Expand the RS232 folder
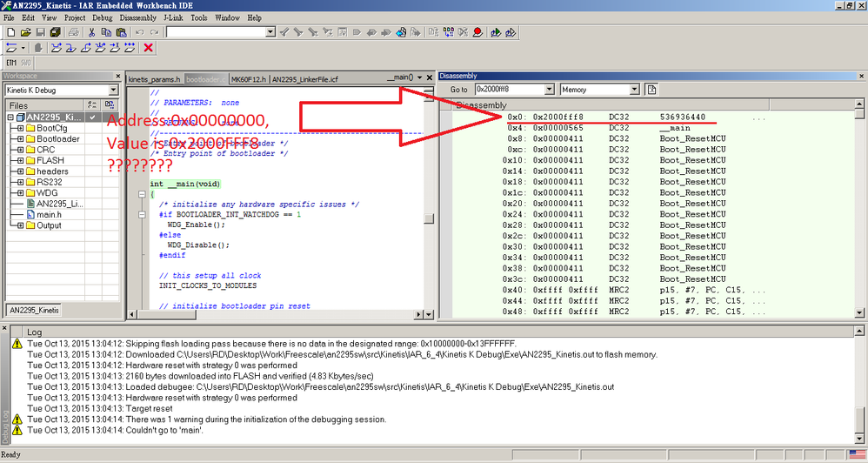Viewport: 868px width, 463px height. click(21, 182)
